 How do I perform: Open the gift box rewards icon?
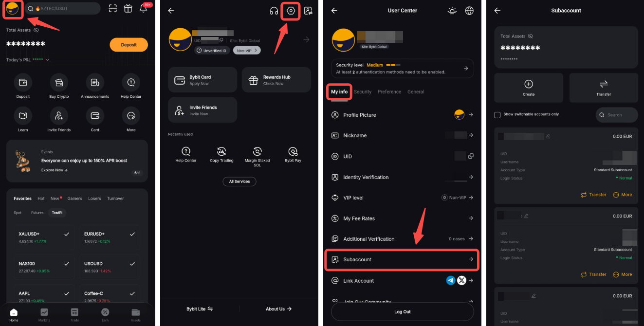point(128,8)
